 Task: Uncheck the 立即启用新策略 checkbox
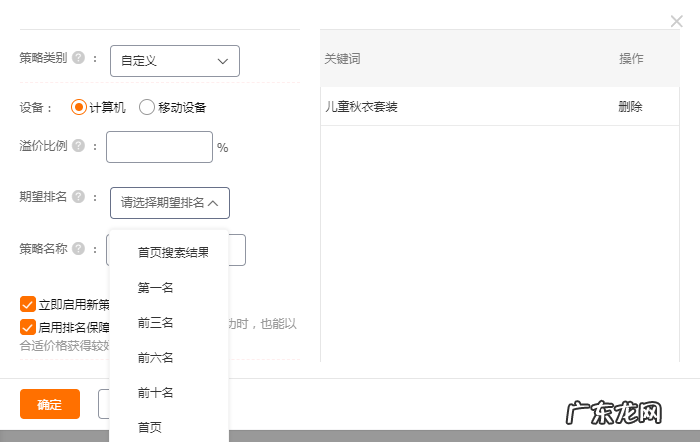pos(28,304)
